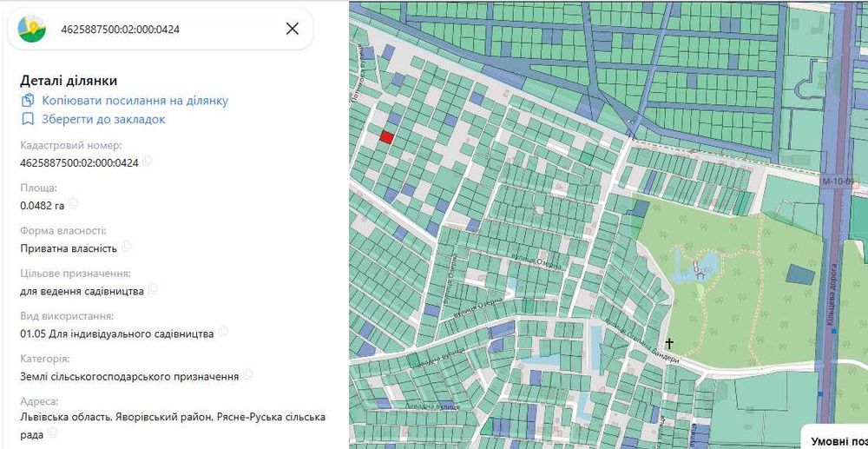Image resolution: width=868 pixels, height=449 pixels.
Task: Clear the search with the X button
Action: [293, 29]
